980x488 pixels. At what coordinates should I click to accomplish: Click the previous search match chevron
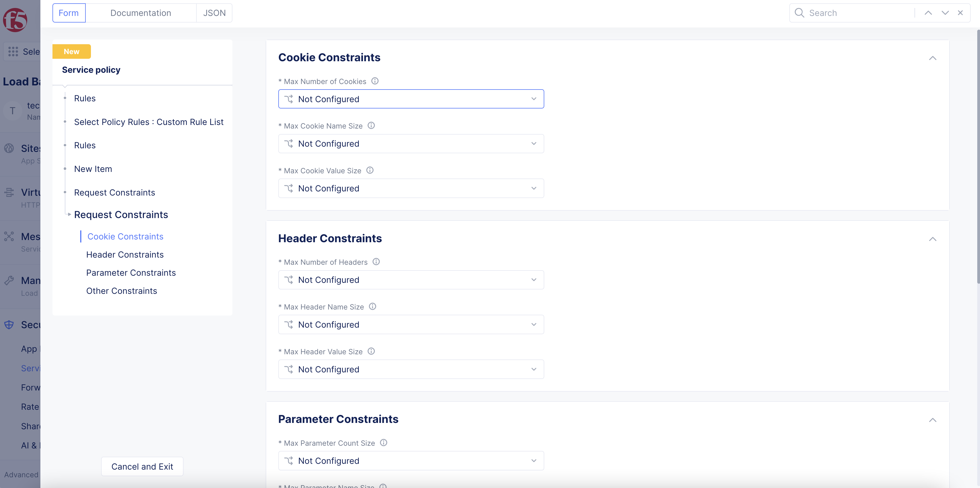(x=928, y=13)
